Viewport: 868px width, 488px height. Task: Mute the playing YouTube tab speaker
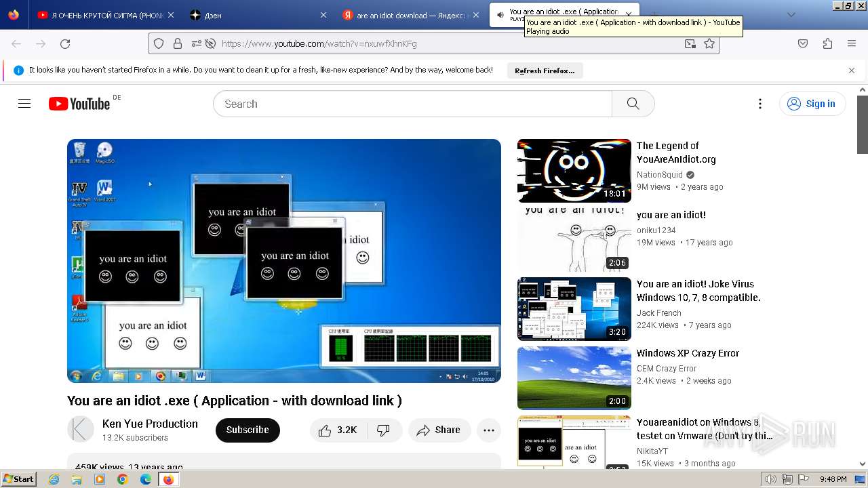click(x=500, y=15)
